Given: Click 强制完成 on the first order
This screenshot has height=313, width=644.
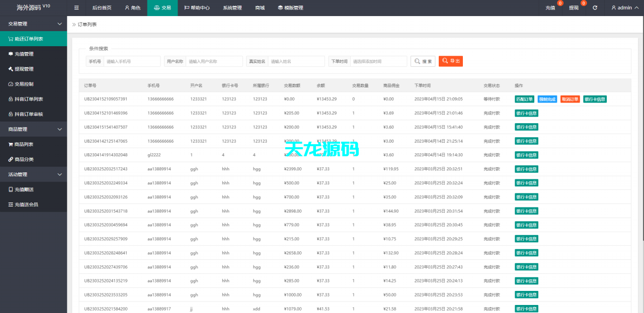Looking at the screenshot, I should (548, 99).
